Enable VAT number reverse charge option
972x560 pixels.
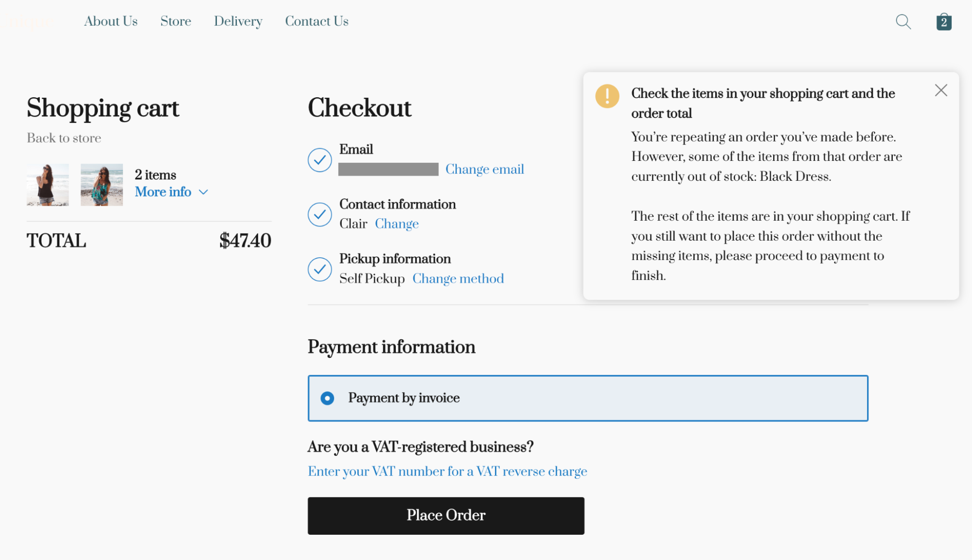(x=446, y=472)
